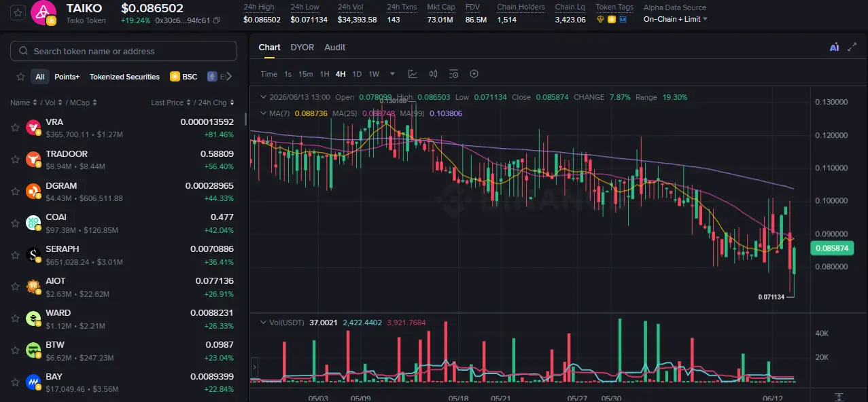Star the COAI token row
This screenshot has width=868, height=402.
15,223
